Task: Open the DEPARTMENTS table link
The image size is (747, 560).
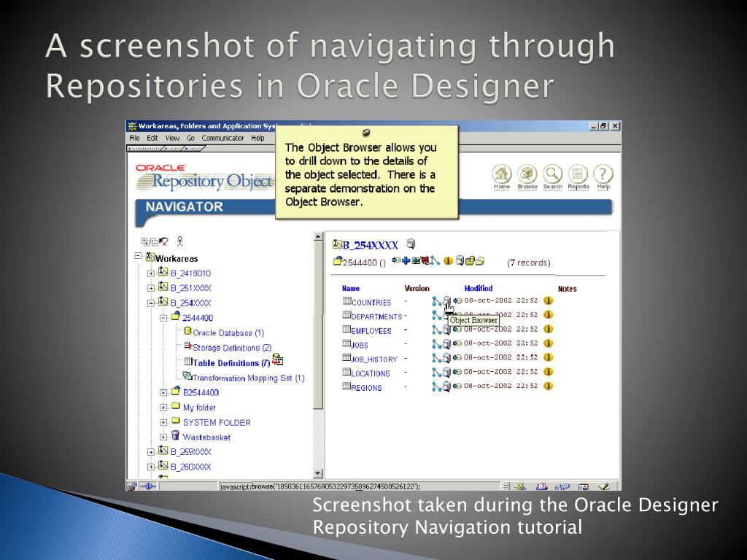Action: 376,316
